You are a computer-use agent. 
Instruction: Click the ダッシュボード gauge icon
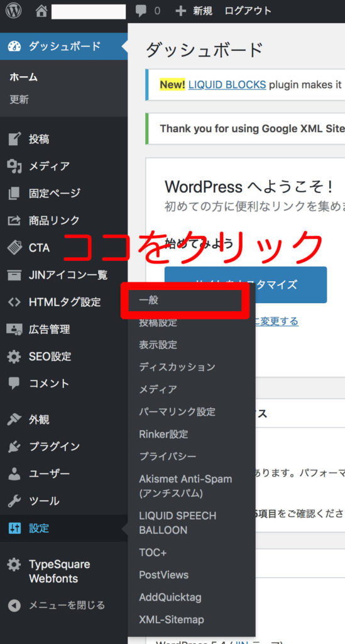(14, 46)
